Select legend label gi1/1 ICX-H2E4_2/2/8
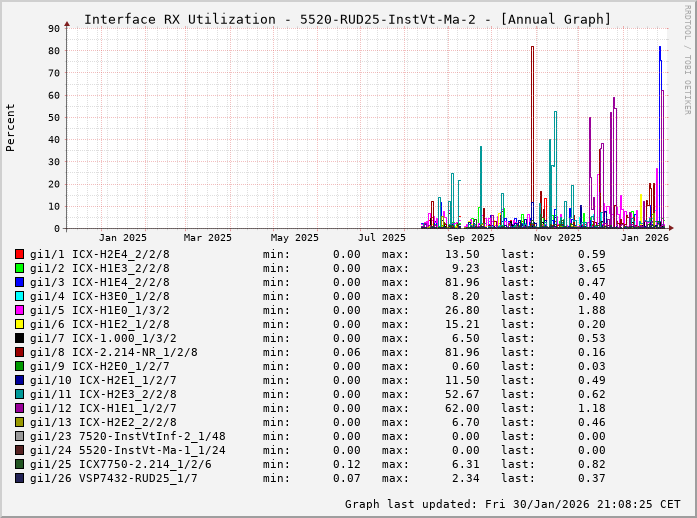The width and height of the screenshot is (697, 518). tap(100, 254)
